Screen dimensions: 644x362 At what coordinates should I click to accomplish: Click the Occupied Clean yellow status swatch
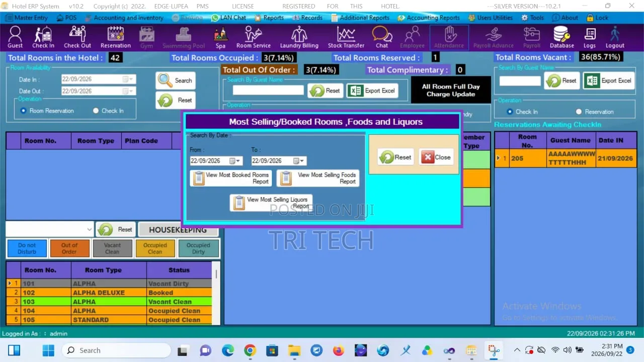(x=155, y=248)
